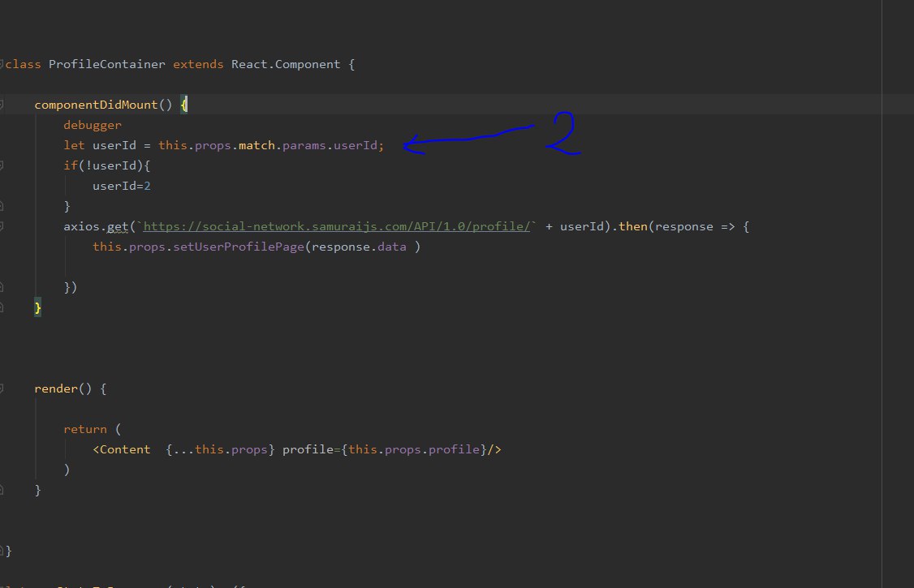Click the 'let' keyword before userId

click(x=74, y=145)
